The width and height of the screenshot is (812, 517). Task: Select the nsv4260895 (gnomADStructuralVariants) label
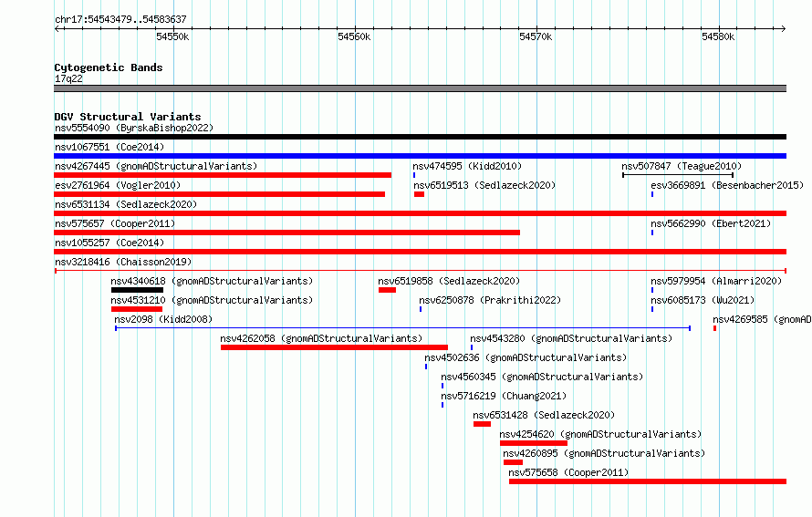pos(604,453)
